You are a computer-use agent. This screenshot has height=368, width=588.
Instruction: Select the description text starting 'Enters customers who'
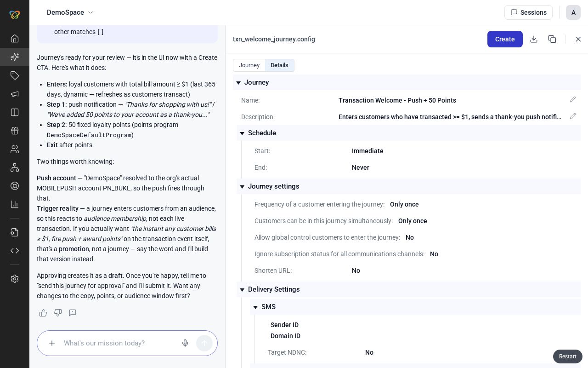click(450, 117)
